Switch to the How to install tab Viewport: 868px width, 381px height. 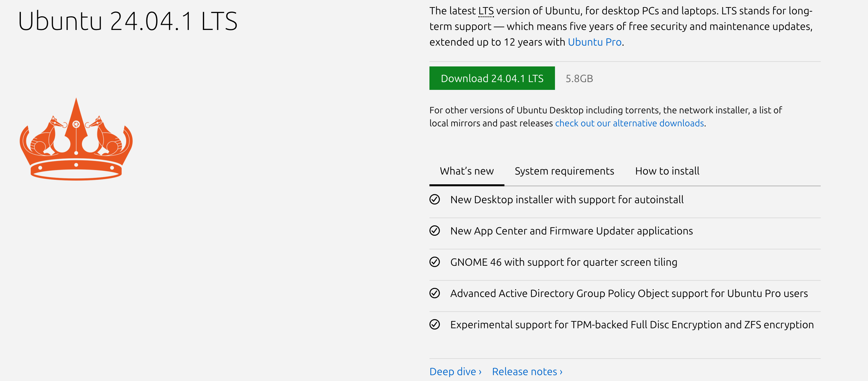[x=667, y=171]
